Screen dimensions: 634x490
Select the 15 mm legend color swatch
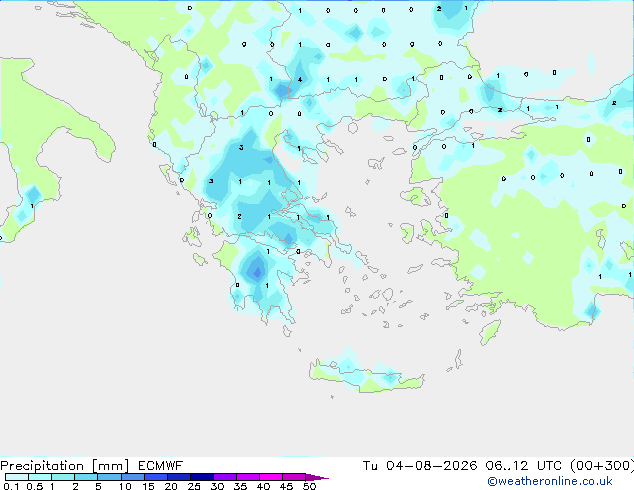pos(156,477)
